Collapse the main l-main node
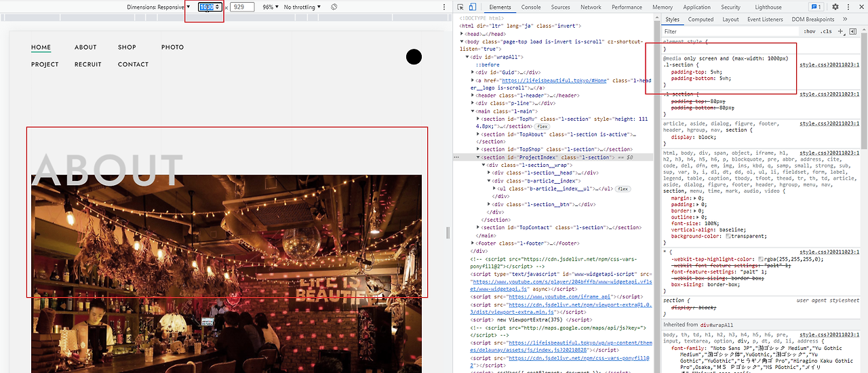This screenshot has width=868, height=373. [x=473, y=111]
